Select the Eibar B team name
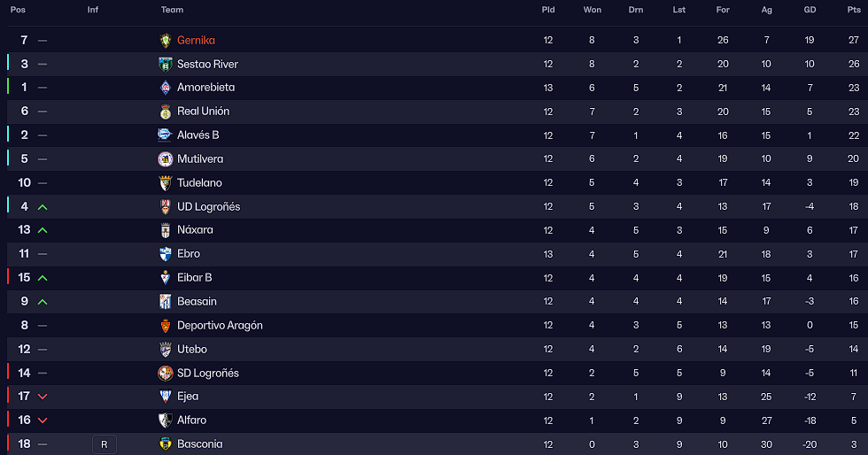This screenshot has width=868, height=455. (x=194, y=278)
